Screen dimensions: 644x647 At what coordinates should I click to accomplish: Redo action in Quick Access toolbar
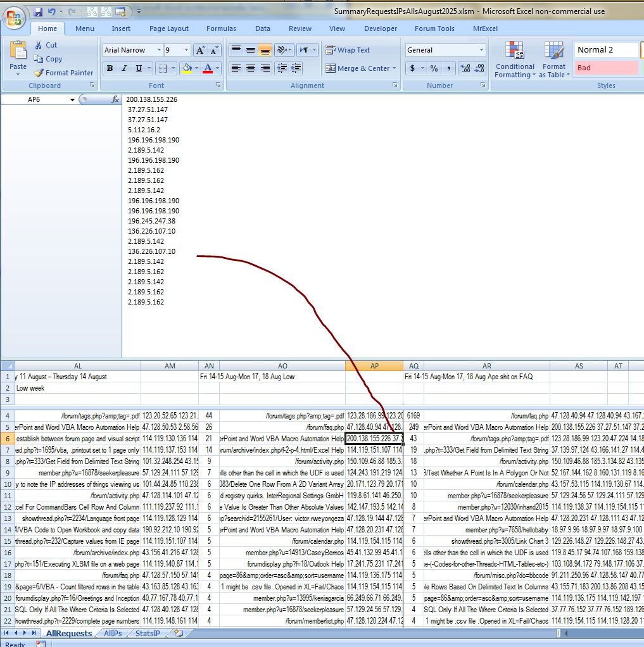[72, 12]
